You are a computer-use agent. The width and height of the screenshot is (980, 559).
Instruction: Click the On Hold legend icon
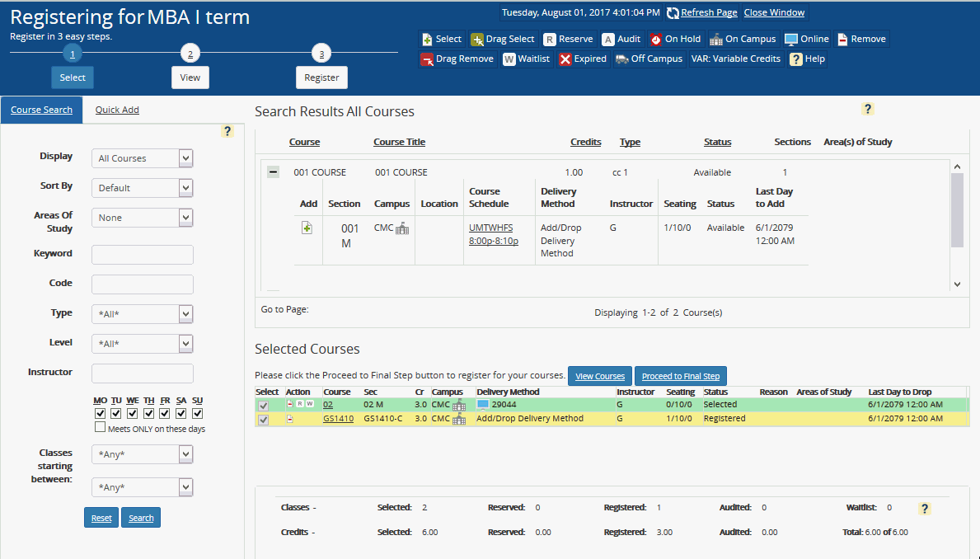point(655,40)
